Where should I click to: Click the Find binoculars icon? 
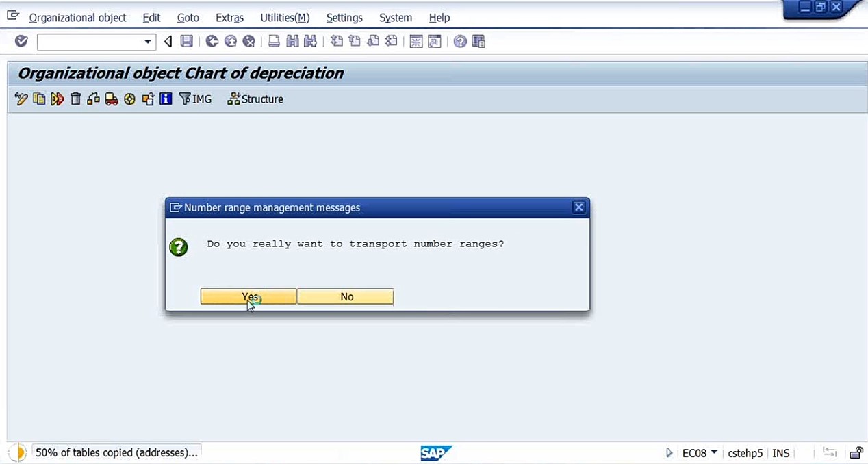point(292,42)
